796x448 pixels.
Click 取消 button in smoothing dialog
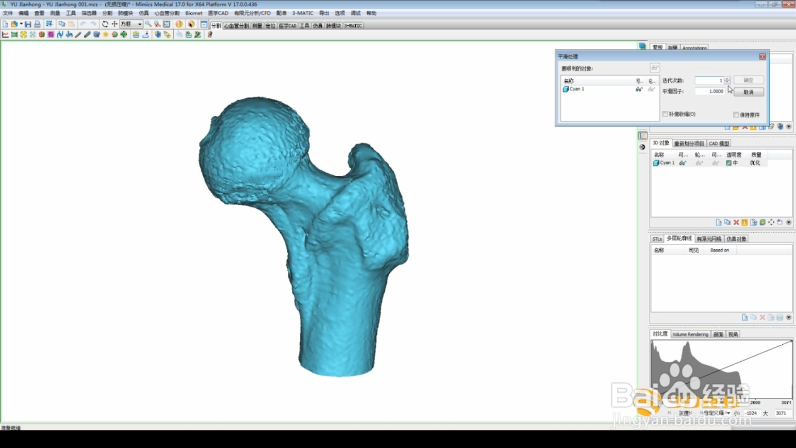coord(748,92)
